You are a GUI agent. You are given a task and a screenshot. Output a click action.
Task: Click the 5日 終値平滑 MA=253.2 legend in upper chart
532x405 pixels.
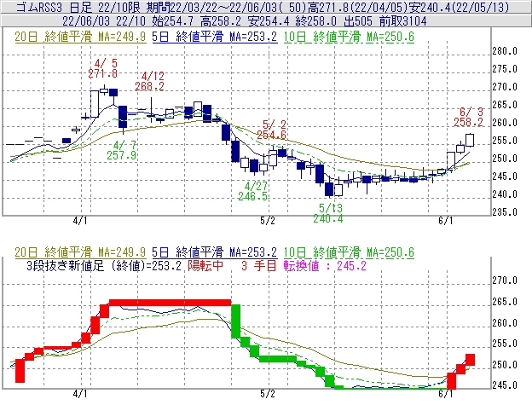(215, 37)
